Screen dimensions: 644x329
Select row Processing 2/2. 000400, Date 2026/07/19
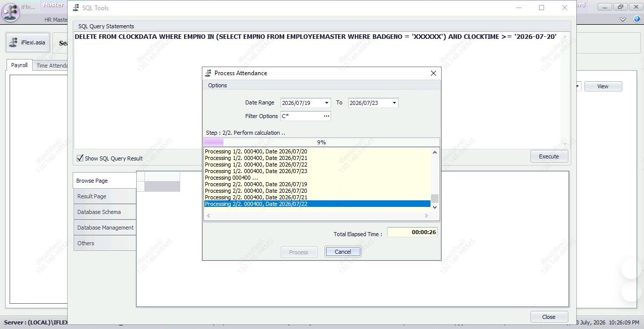[x=317, y=184]
